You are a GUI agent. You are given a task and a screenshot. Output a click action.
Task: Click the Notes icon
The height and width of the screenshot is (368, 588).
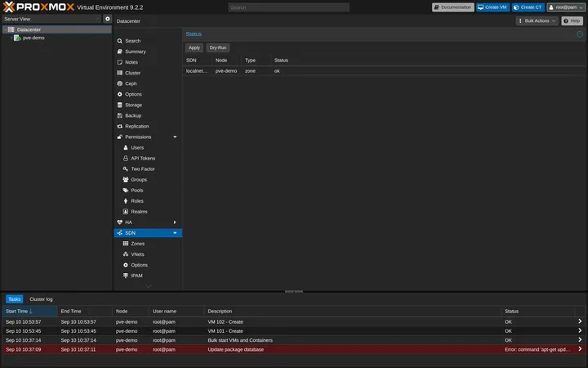[x=119, y=62]
